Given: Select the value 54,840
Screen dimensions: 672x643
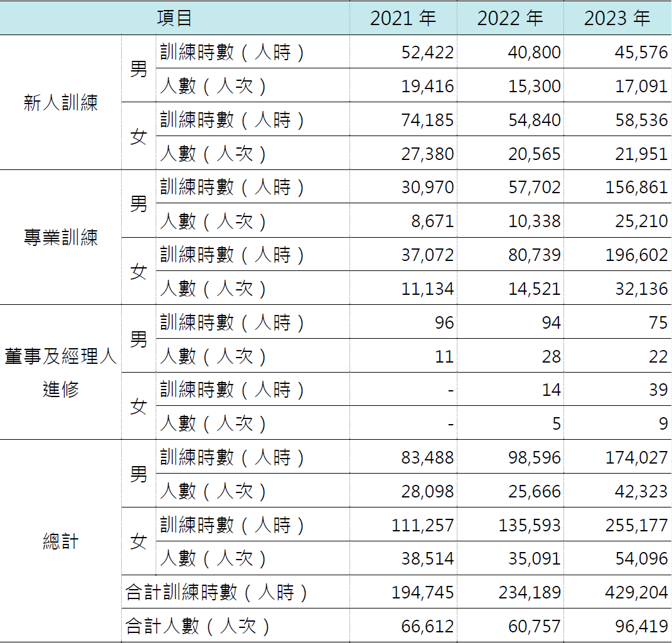Looking at the screenshot, I should pos(534,120).
